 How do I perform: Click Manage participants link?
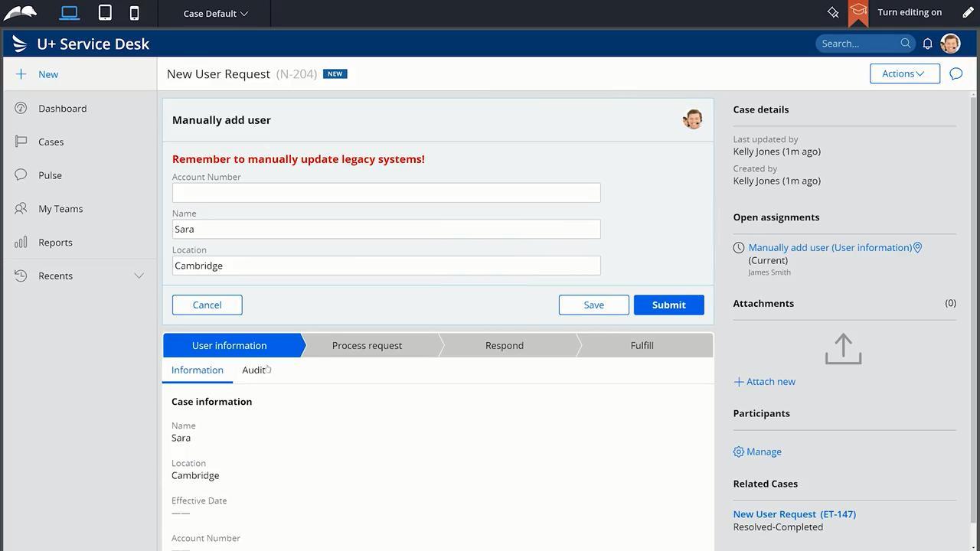(763, 452)
